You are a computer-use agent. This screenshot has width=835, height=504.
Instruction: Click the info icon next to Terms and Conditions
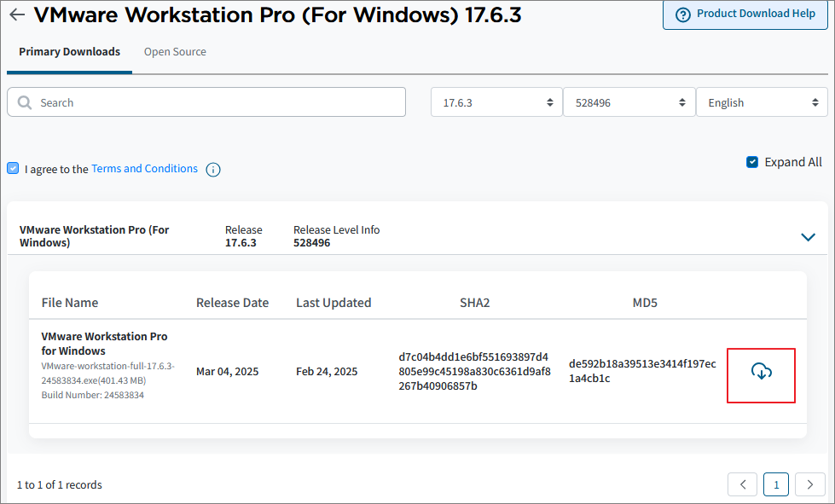pyautogui.click(x=213, y=170)
